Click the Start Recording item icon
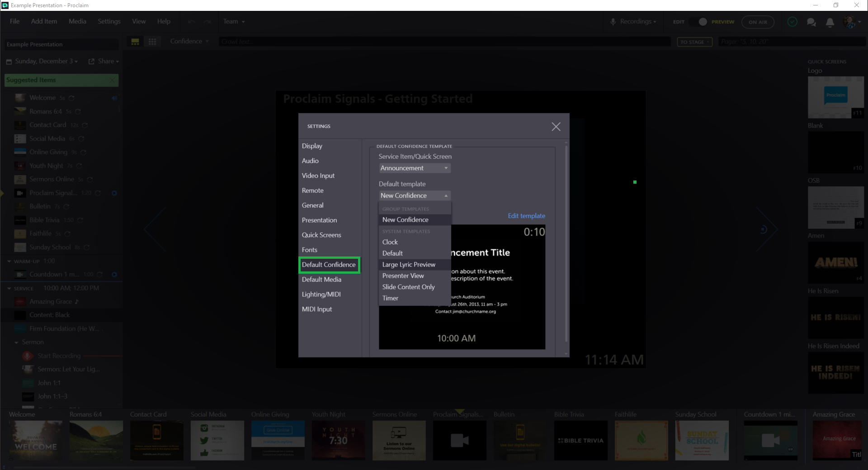Viewport: 868px width, 470px height. [28, 356]
